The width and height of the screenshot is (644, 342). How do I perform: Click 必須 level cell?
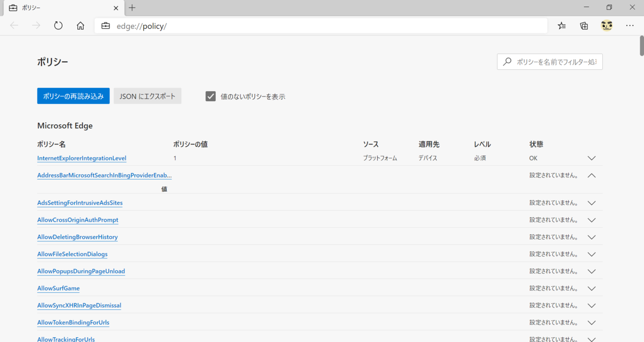pyautogui.click(x=480, y=158)
